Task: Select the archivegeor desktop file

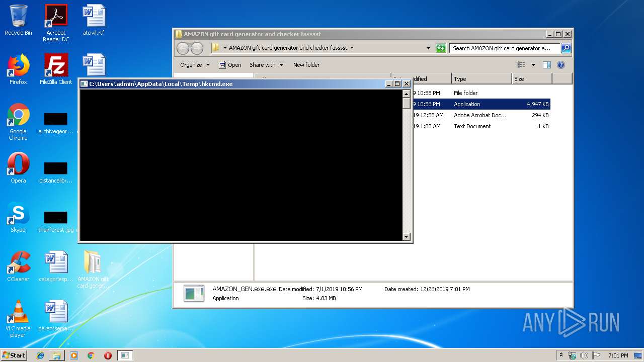Action: click(56, 123)
